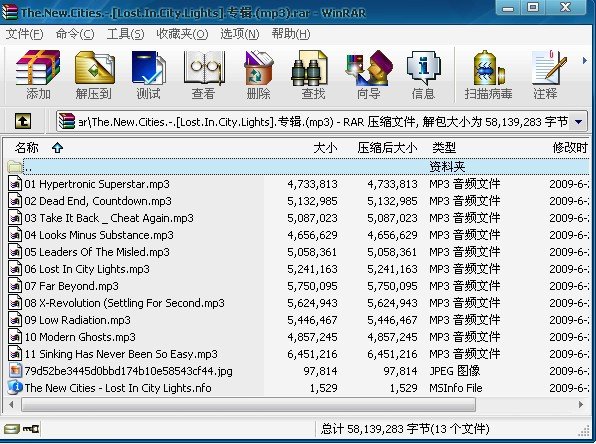Open the 文件(F) menu
Image resolution: width=596 pixels, height=444 pixels.
(x=24, y=34)
